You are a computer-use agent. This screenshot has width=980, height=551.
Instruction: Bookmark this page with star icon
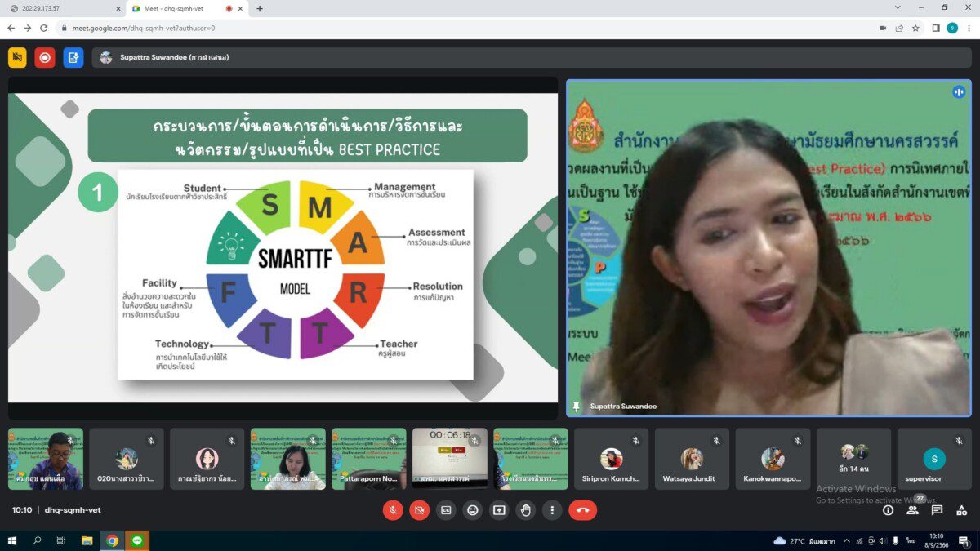(915, 28)
